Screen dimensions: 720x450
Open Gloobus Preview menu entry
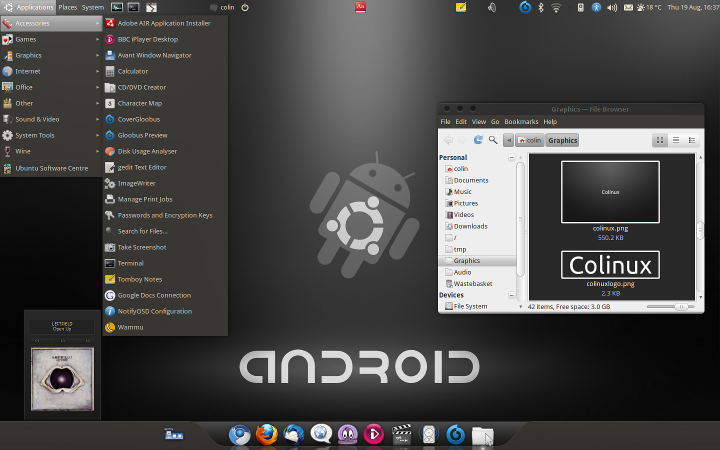coord(165,135)
